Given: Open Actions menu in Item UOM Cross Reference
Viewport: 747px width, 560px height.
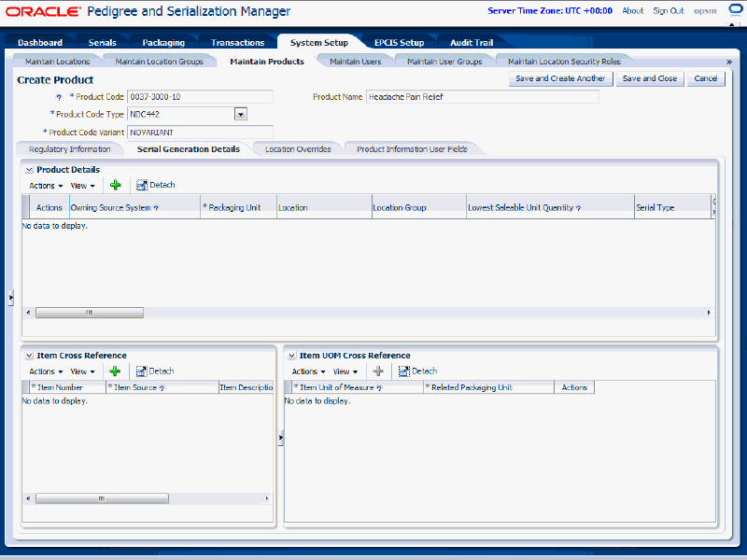Looking at the screenshot, I should [x=308, y=371].
